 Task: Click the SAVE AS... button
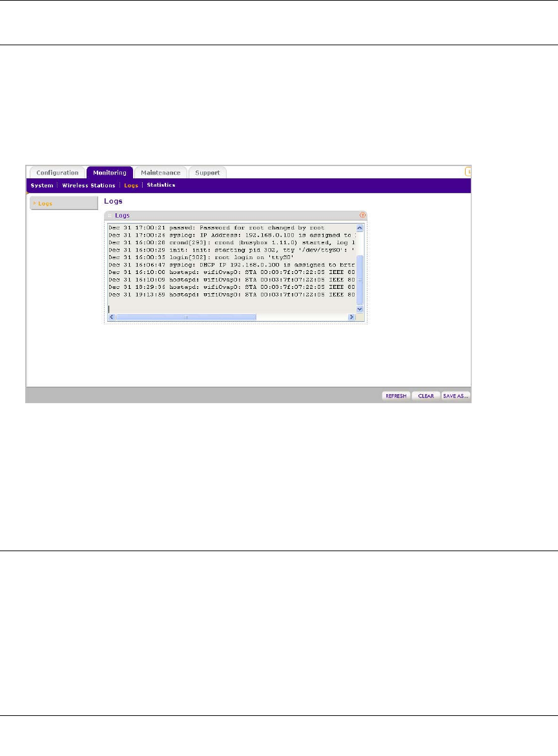(x=455, y=396)
